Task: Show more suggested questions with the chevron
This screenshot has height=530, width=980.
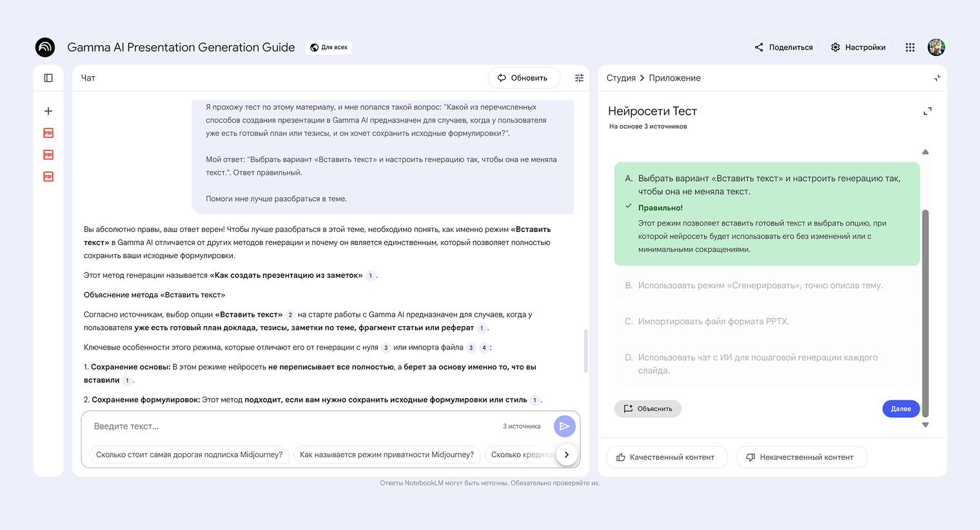Action: pos(567,455)
